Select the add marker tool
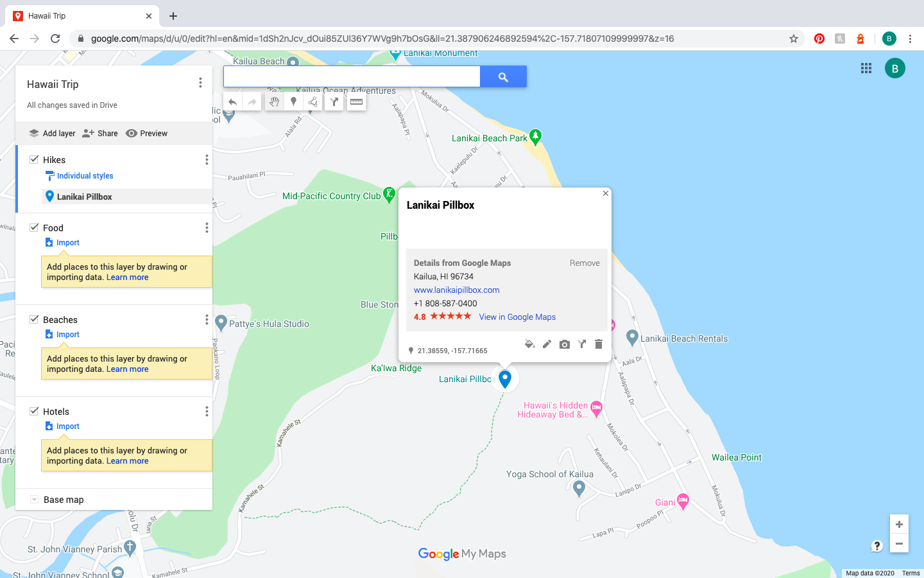 coord(293,102)
